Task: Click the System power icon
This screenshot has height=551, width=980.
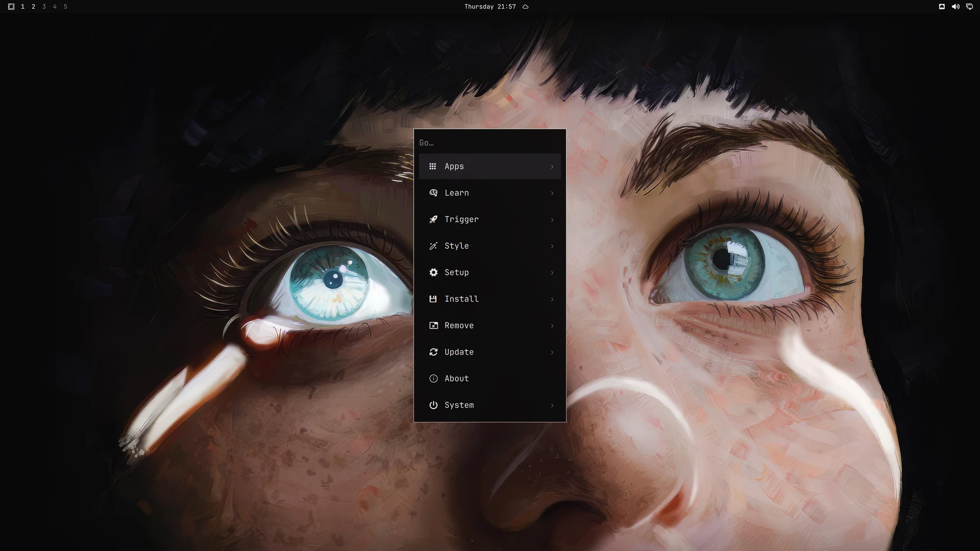Action: pos(433,405)
